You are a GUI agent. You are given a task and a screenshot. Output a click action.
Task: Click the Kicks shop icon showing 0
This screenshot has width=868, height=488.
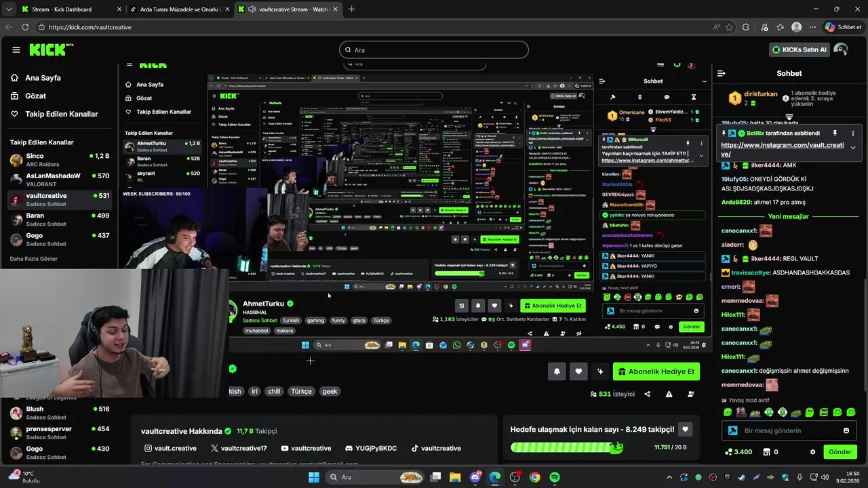tap(770, 452)
